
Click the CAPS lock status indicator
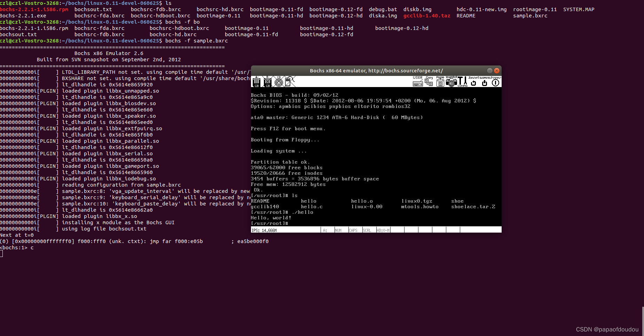click(355, 230)
